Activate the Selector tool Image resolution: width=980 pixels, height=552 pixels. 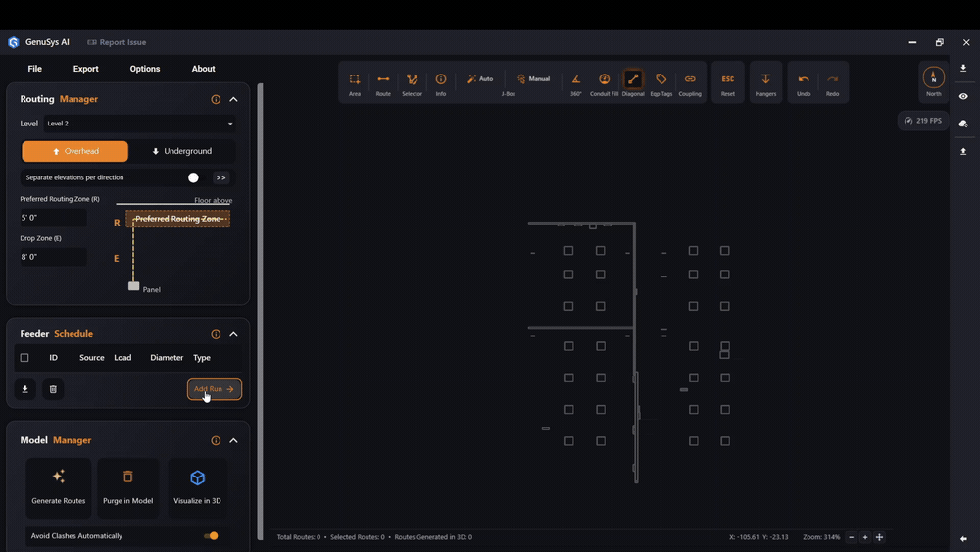click(x=412, y=83)
